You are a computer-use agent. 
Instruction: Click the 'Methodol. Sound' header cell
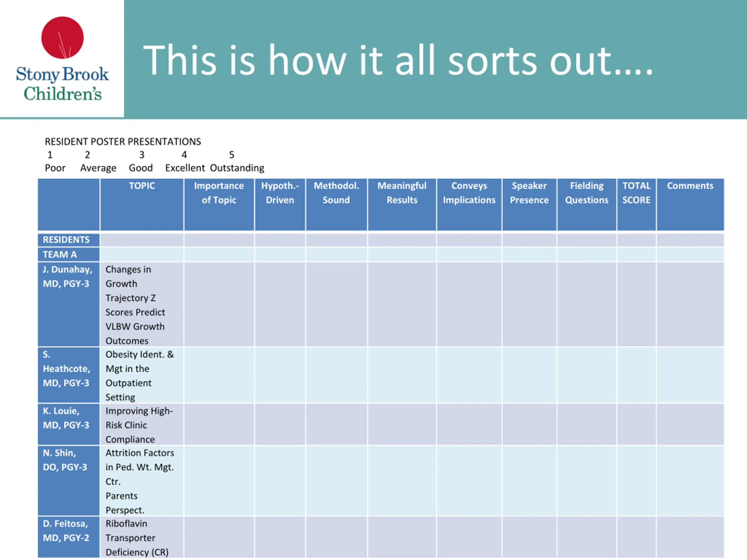tap(336, 204)
